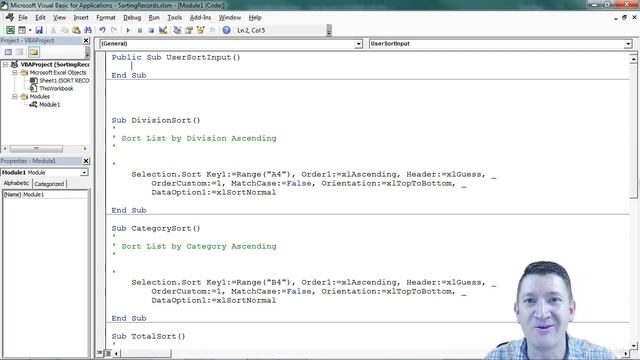Screen dimensions: 640x360
Task: Click the View Object icon in Project pane
Action: pos(20,52)
